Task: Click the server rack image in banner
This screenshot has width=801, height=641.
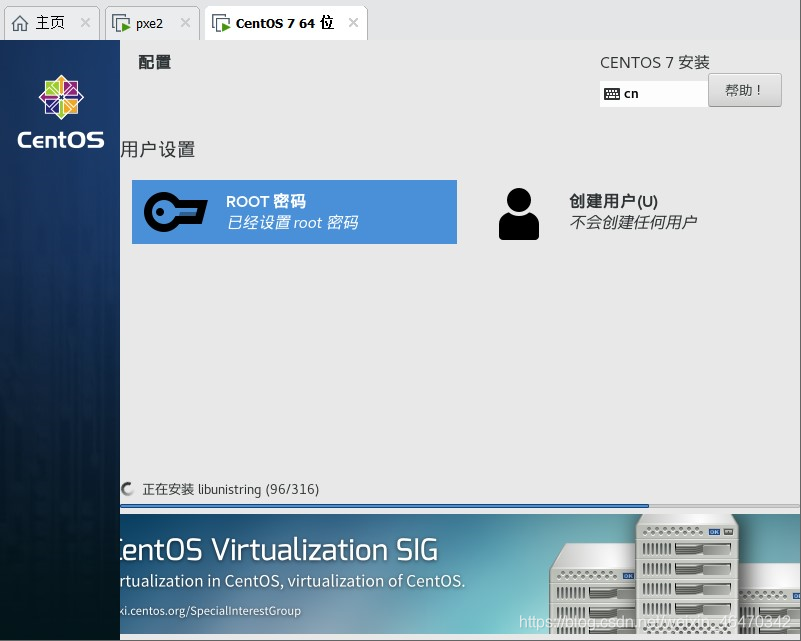Action: [x=674, y=574]
